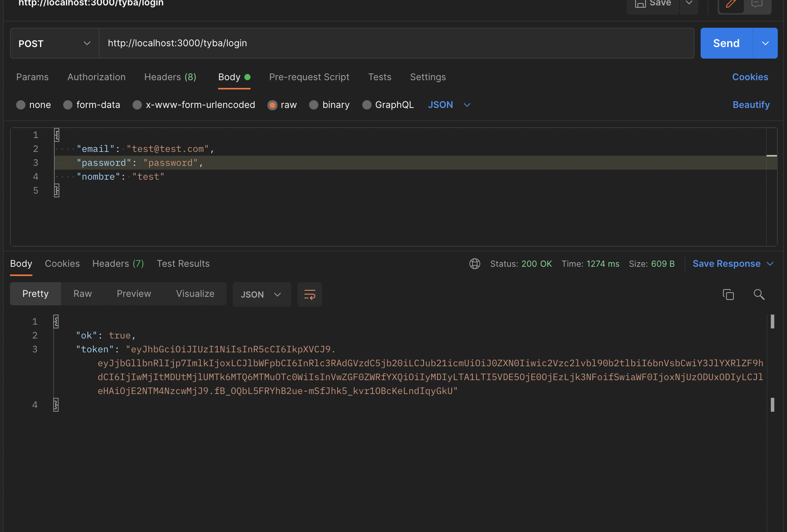Toggle line wrapping in the response viewer
This screenshot has width=787, height=532.
pyautogui.click(x=309, y=294)
